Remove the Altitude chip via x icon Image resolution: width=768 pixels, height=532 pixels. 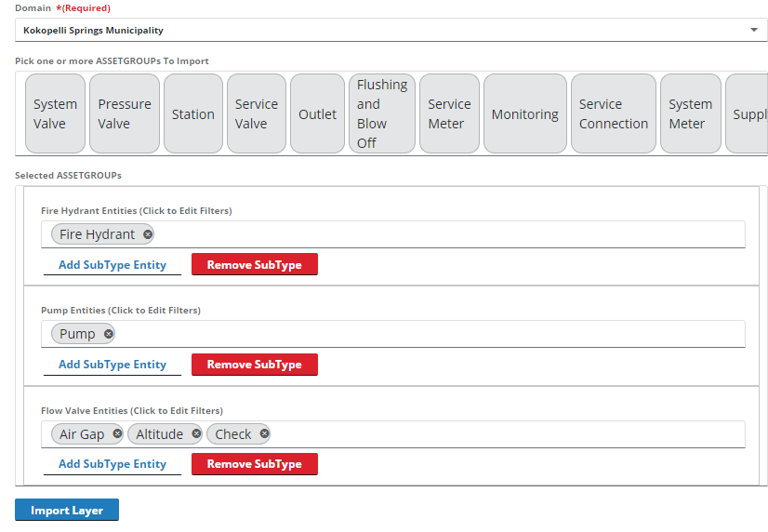click(196, 434)
